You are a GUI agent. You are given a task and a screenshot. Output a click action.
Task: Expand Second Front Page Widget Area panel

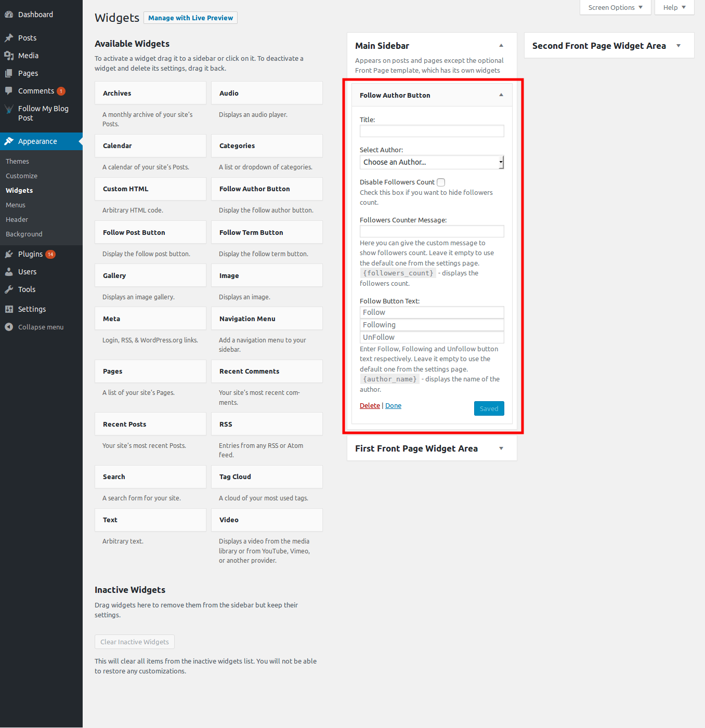(x=678, y=46)
